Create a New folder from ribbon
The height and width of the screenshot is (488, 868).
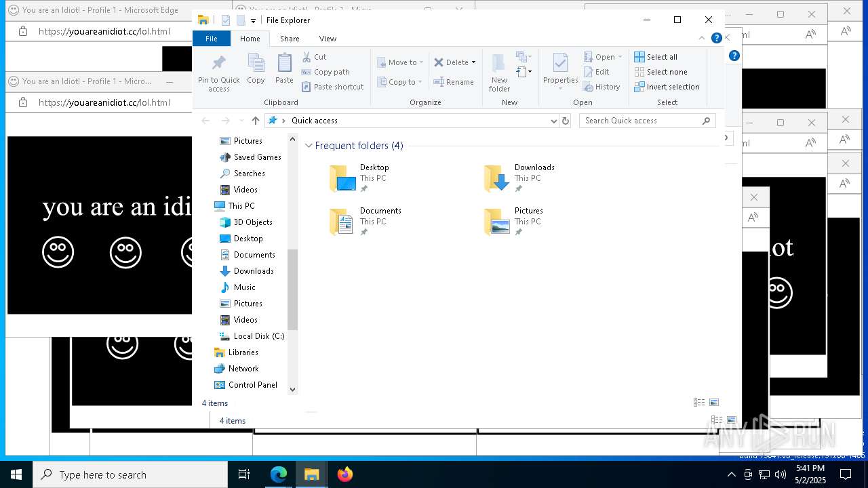point(499,73)
